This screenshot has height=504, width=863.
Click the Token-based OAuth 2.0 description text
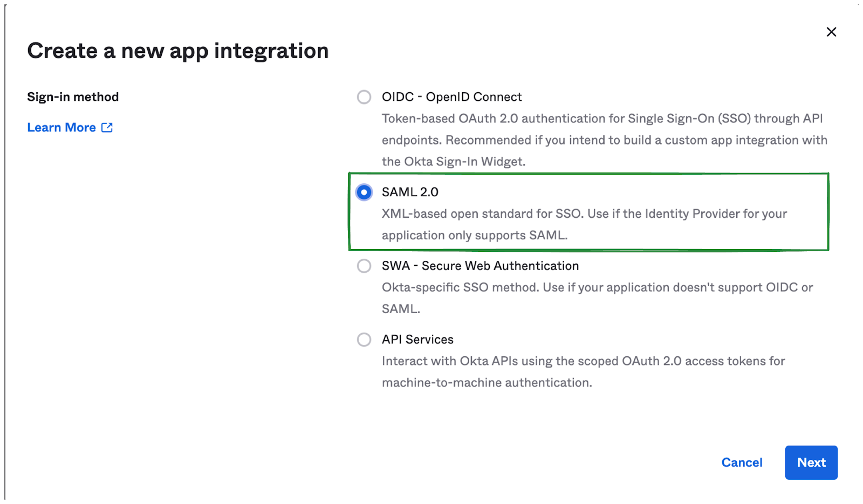click(604, 140)
